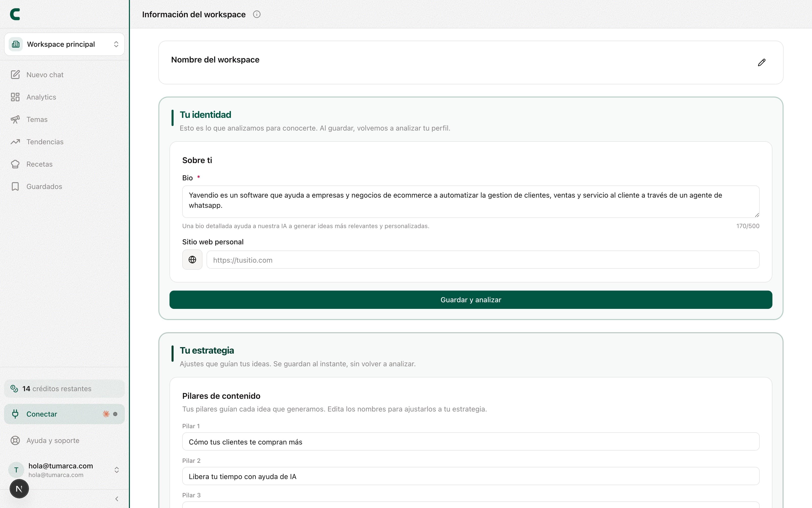
Task: Click the "Sobre ti" heading
Action: click(197, 160)
